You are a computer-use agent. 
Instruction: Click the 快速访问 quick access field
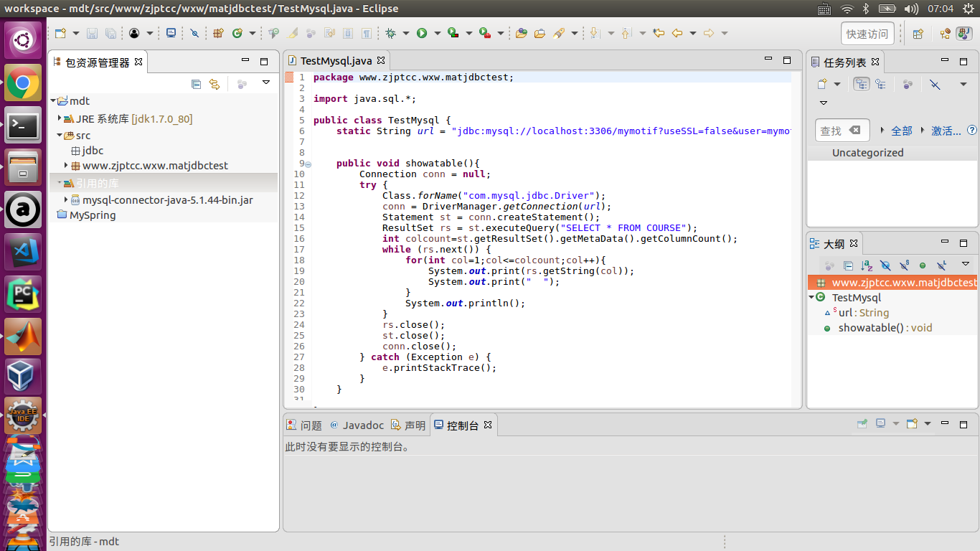click(x=867, y=34)
